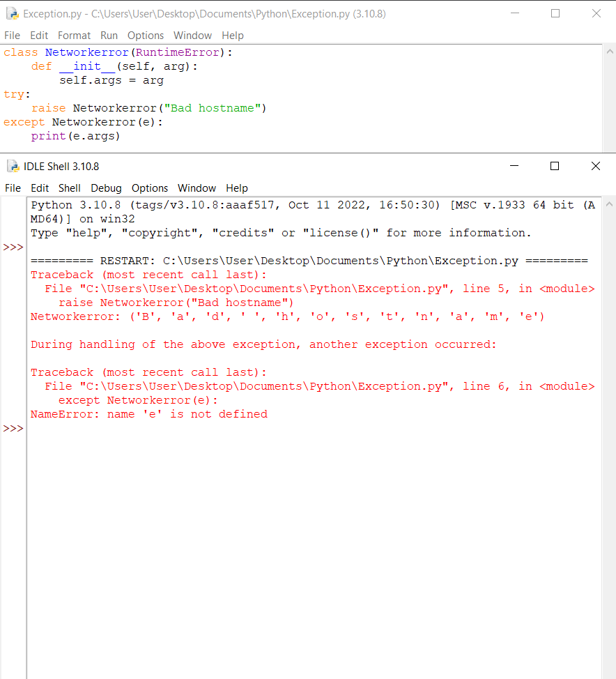
Task: Open the Edit menu in the shell window
Action: (x=40, y=188)
